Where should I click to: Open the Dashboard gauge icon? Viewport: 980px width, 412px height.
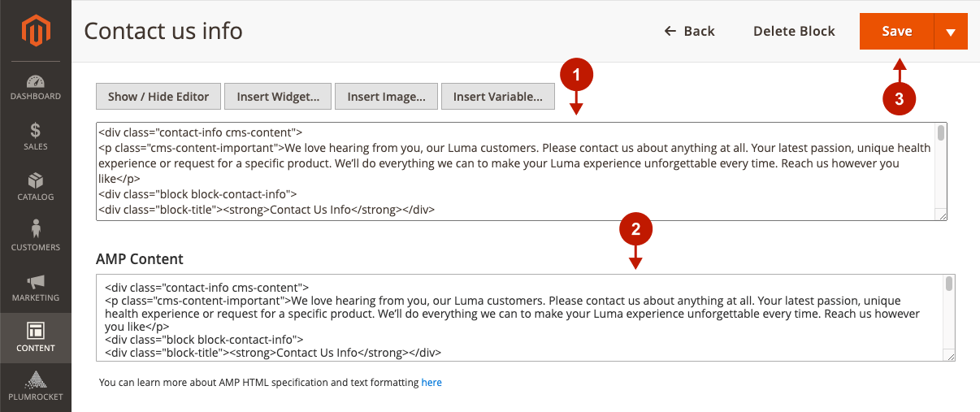(x=35, y=81)
